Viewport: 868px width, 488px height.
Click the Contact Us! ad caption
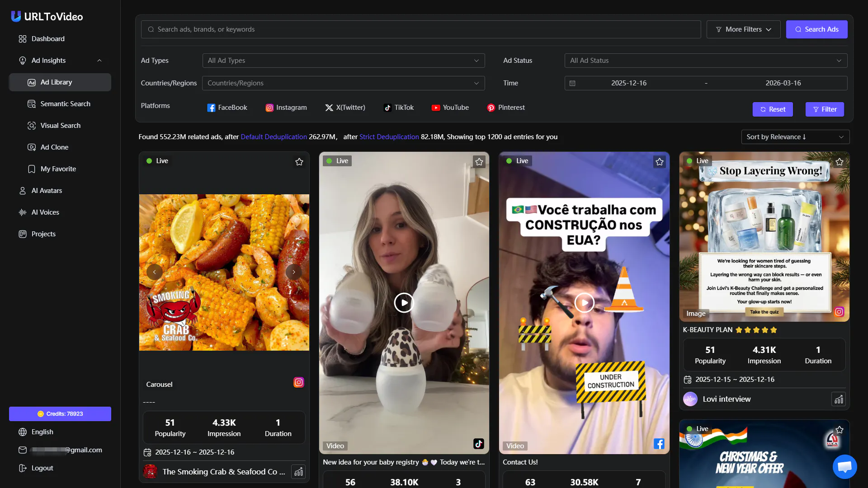(520, 462)
